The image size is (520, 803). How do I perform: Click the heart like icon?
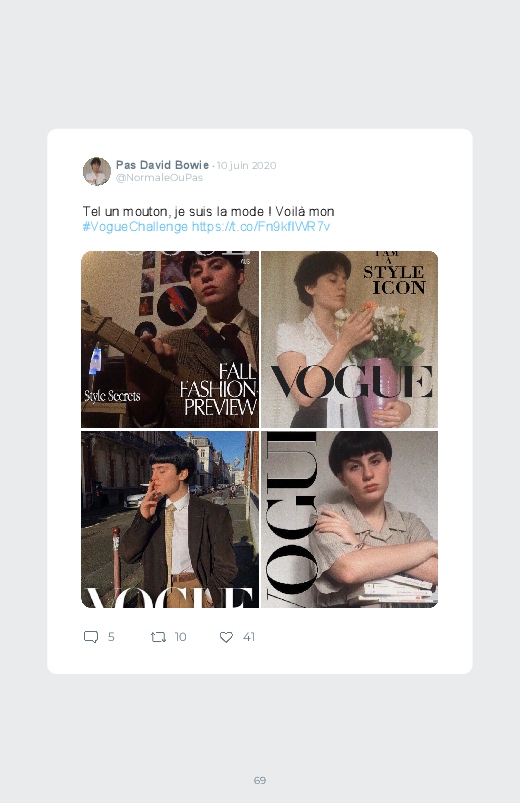click(226, 637)
